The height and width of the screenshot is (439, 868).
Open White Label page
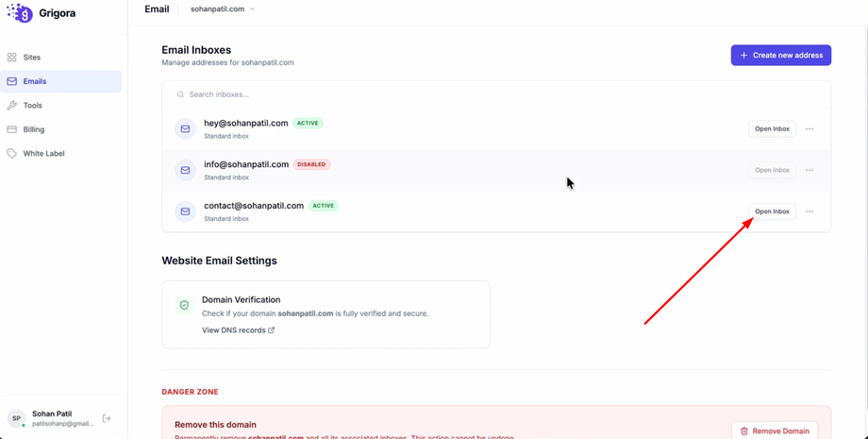[x=43, y=153]
